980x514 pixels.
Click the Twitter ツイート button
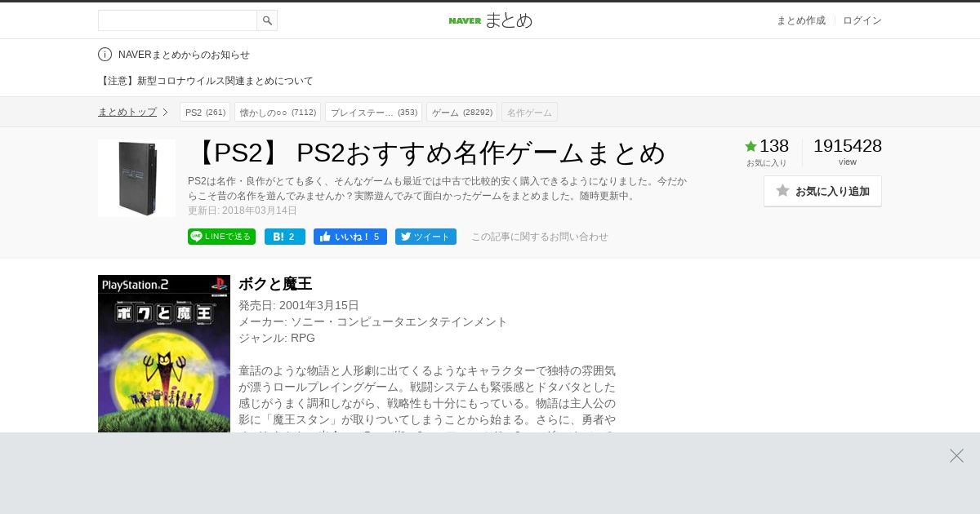(425, 237)
